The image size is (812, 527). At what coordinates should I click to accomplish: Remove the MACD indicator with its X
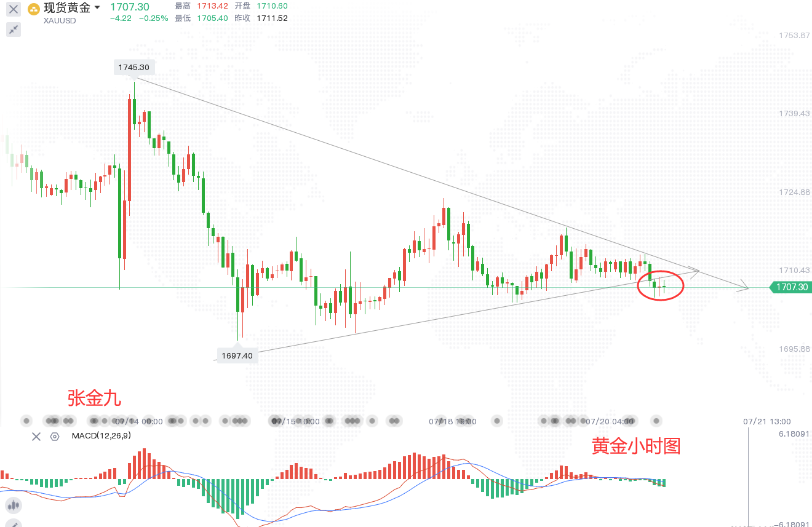pos(36,437)
